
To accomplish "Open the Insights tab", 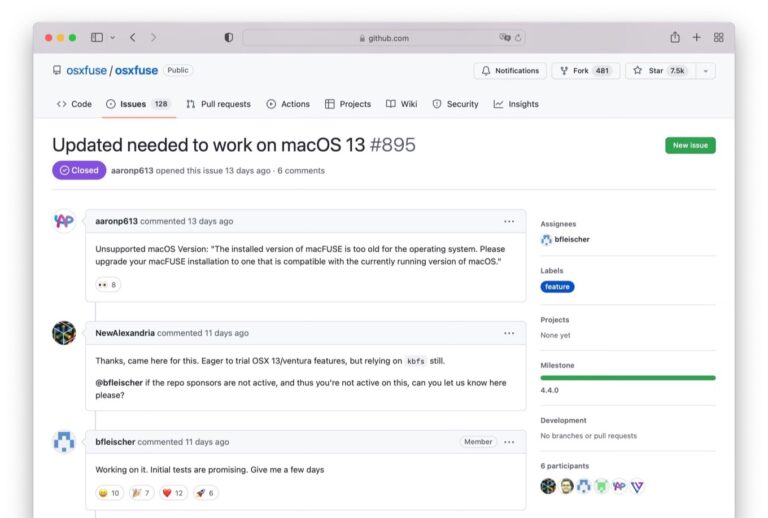I will [516, 104].
